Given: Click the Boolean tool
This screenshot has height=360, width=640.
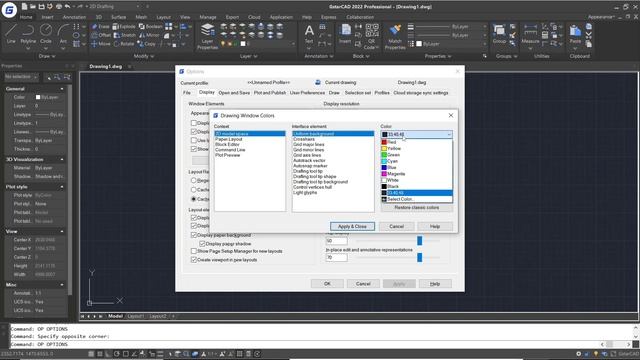Looking at the screenshot, I should [150, 27].
